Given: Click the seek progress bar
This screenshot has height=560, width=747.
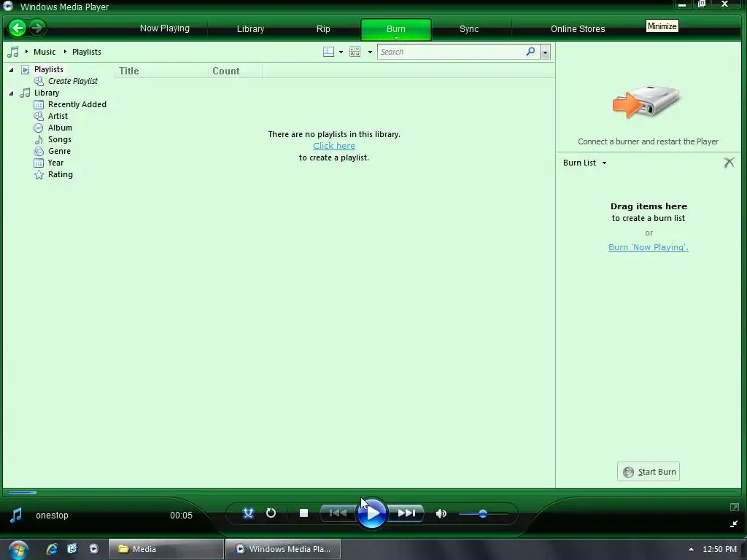Looking at the screenshot, I should coord(371,492).
